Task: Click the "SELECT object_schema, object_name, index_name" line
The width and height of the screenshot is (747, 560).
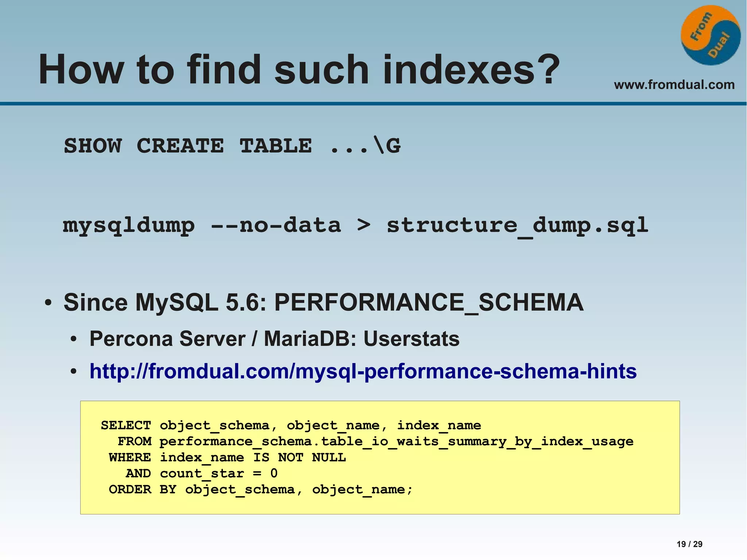Action: pos(291,426)
